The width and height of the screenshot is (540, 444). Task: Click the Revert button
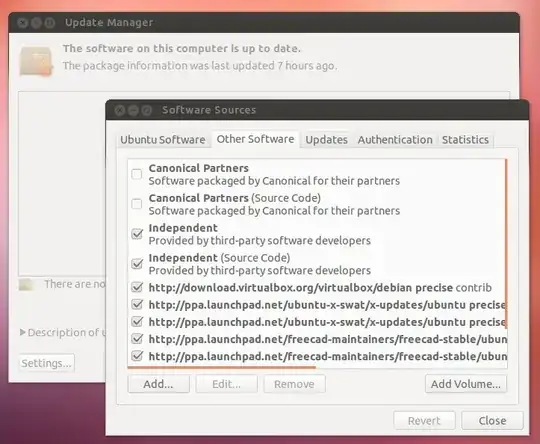tap(424, 421)
